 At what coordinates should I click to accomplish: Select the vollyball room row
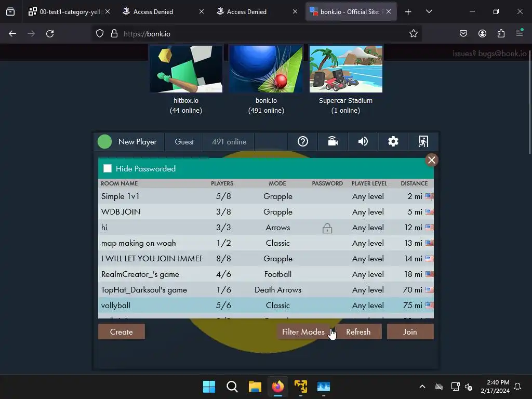pos(266,305)
